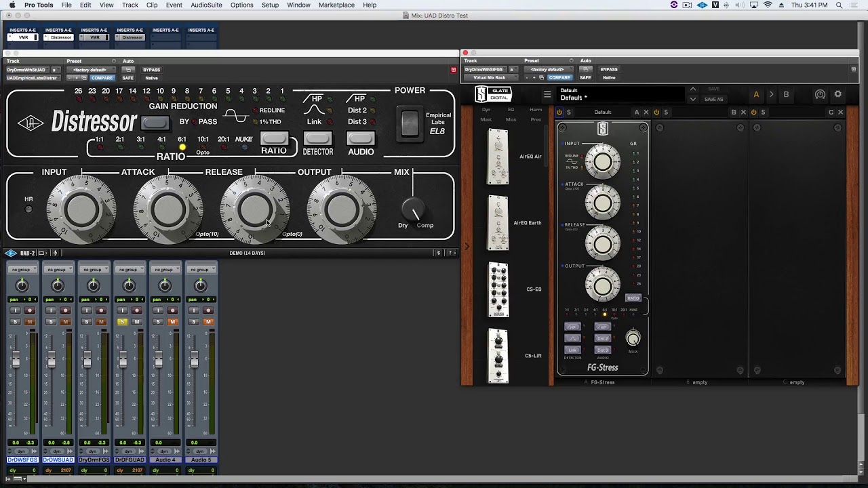Open the group dropdown on the Audio 5 track

pos(200,270)
